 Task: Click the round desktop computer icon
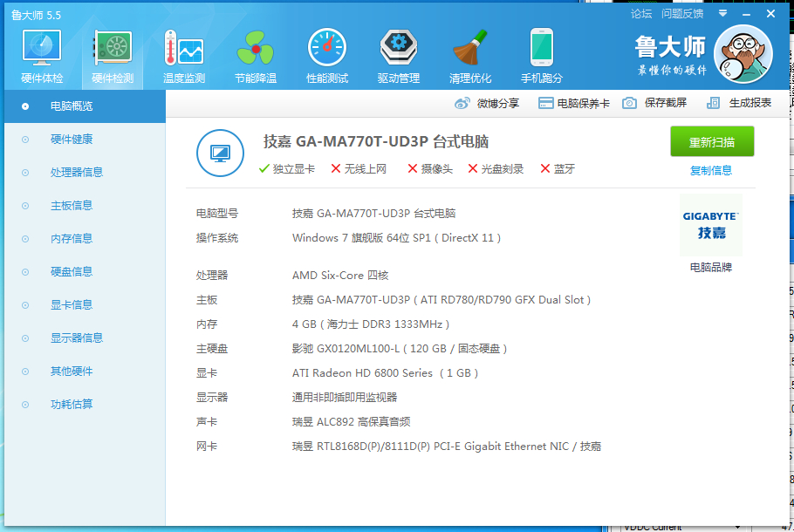[x=220, y=153]
